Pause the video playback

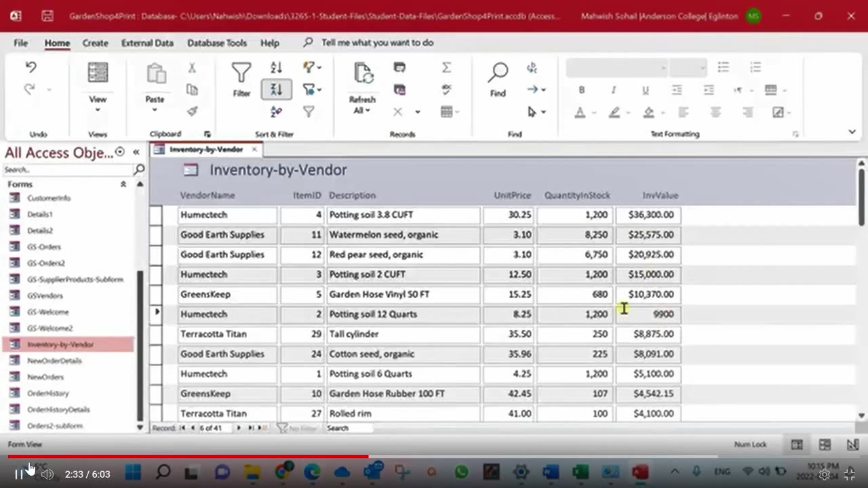click(19, 474)
